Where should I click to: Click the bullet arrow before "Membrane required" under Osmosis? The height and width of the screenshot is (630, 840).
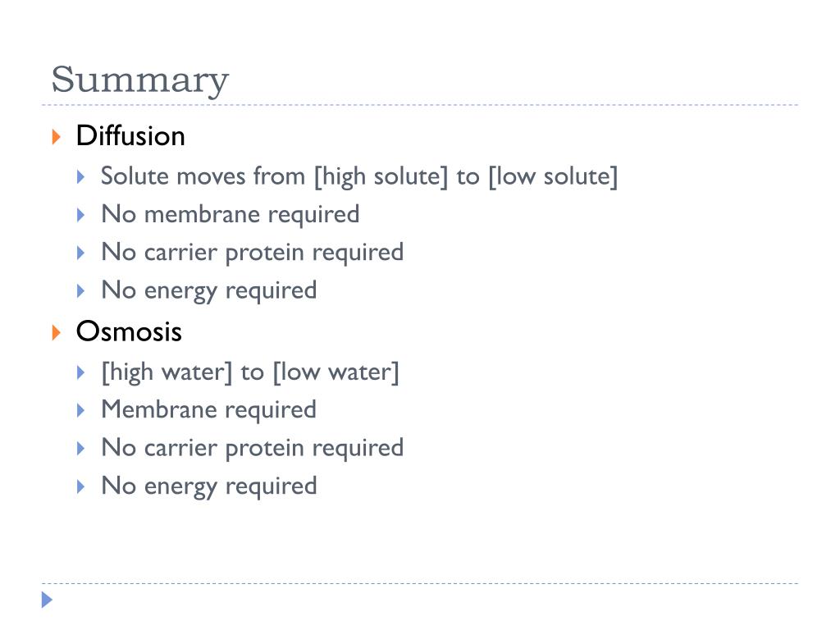tap(81, 410)
